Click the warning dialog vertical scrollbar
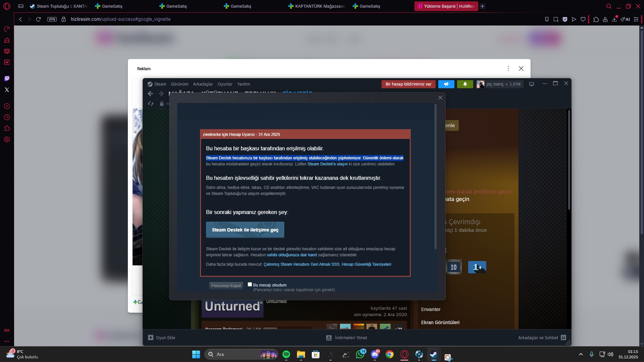 (436, 177)
